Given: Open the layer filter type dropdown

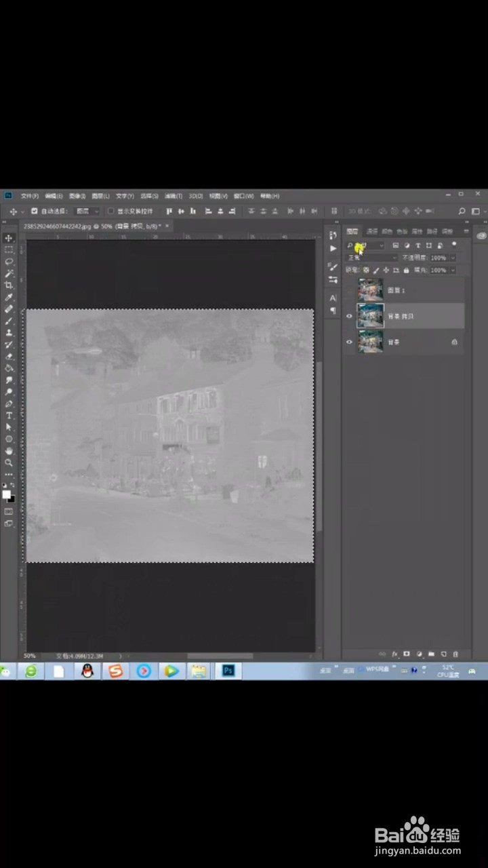Looking at the screenshot, I should tap(365, 245).
